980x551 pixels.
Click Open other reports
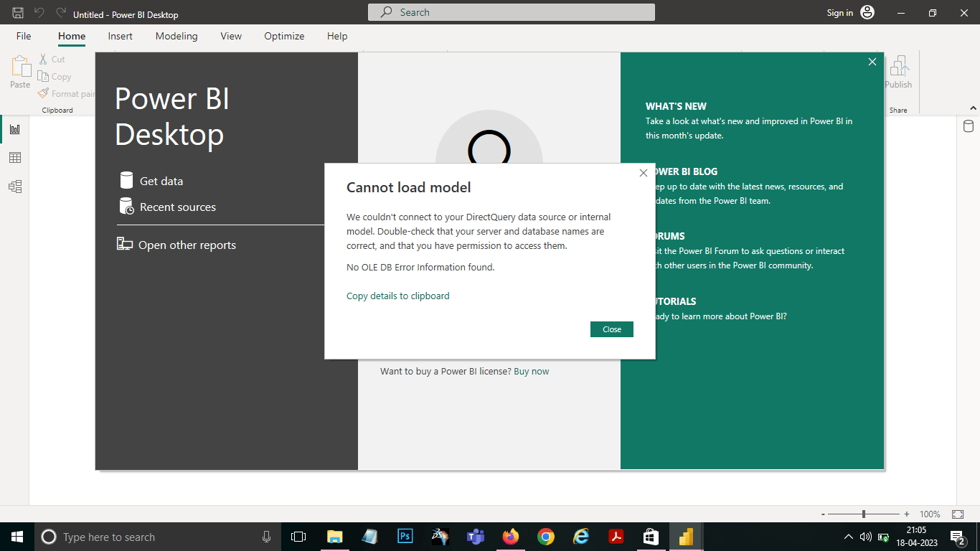[x=176, y=245]
